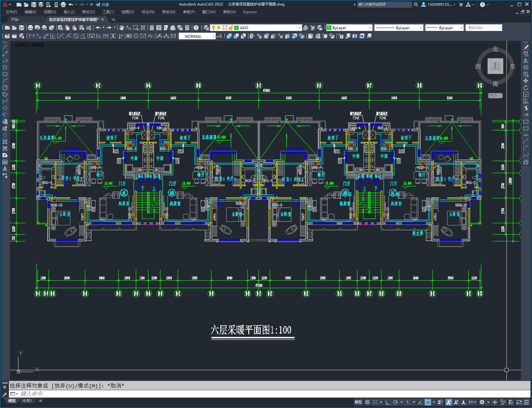This screenshot has width=532, height=408.
Task: Click the Match Properties icon
Action: click(x=89, y=28)
